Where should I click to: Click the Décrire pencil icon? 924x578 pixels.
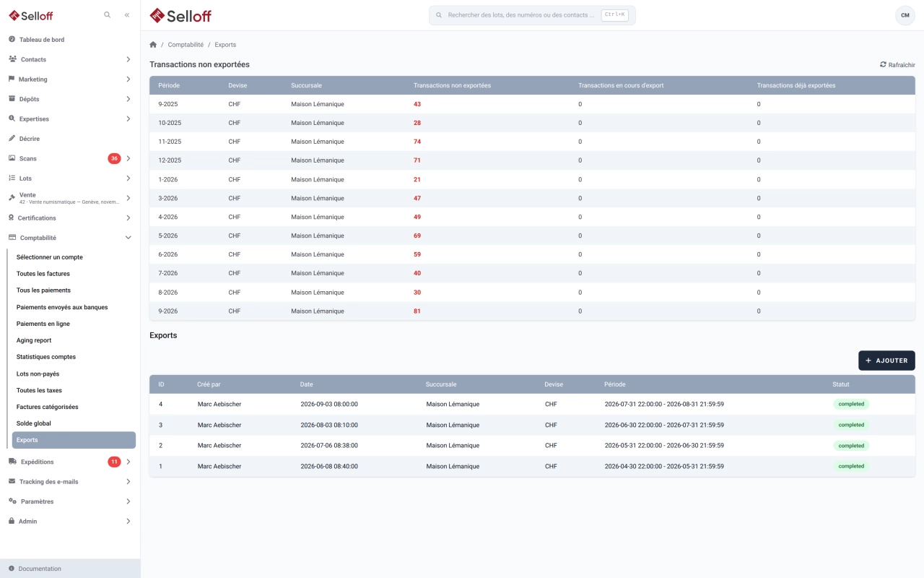click(12, 138)
